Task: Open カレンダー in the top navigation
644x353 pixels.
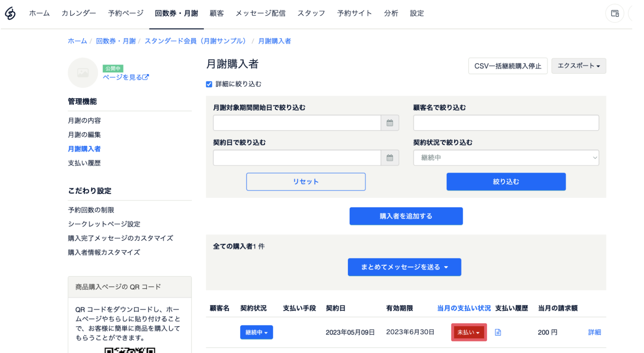Action: [x=79, y=14]
